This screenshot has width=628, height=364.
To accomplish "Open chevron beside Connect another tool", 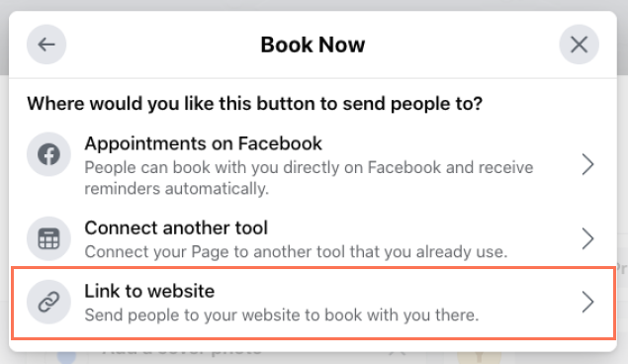I will (x=587, y=238).
